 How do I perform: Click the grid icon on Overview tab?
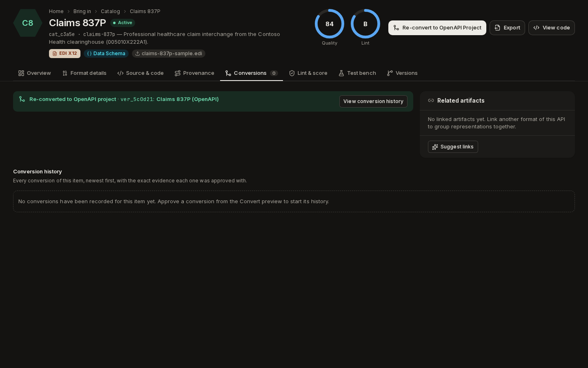[21, 73]
